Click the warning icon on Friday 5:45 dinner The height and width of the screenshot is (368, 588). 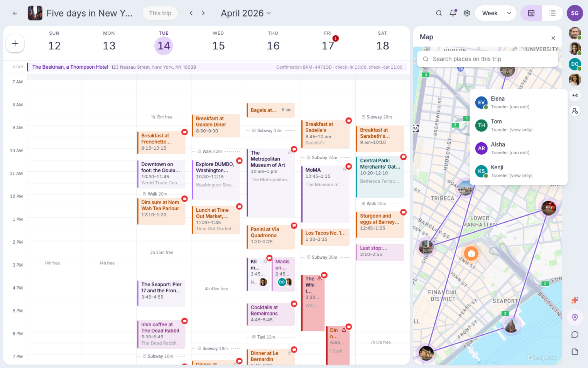[344, 330]
